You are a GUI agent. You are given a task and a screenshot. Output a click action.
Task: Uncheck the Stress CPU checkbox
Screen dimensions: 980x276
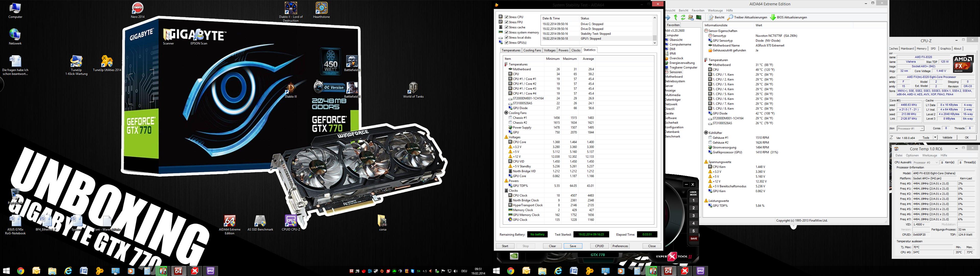coord(507,17)
